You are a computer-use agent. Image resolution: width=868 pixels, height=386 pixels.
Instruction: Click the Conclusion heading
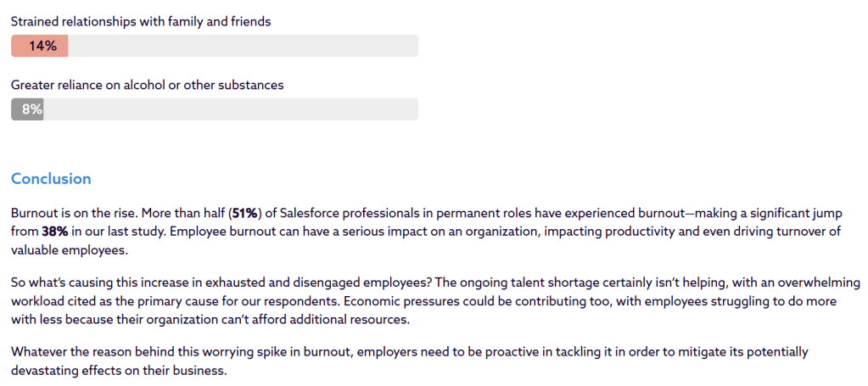(x=51, y=179)
